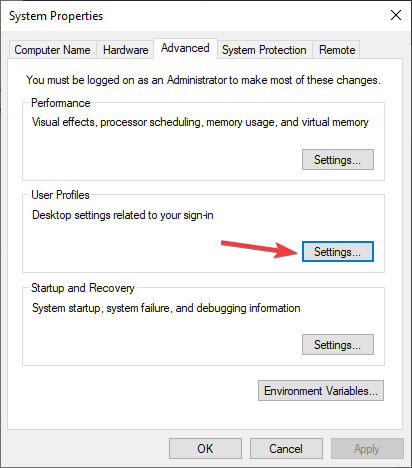412x468 pixels.
Task: Go to the System Protection tab
Action: [264, 50]
